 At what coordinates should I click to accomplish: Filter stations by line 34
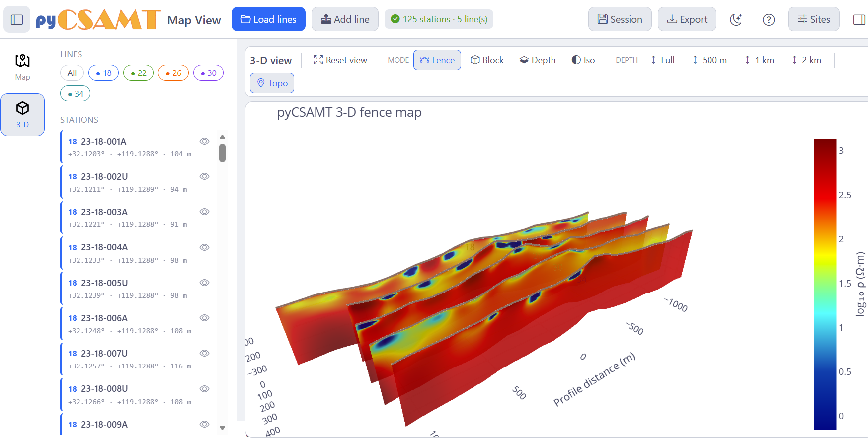click(75, 94)
